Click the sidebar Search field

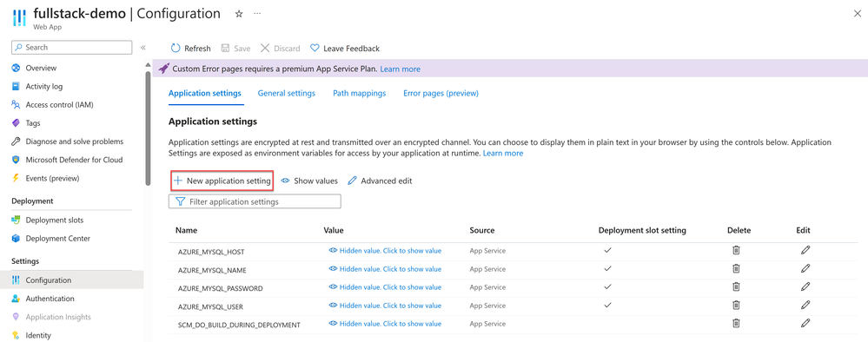pos(72,48)
